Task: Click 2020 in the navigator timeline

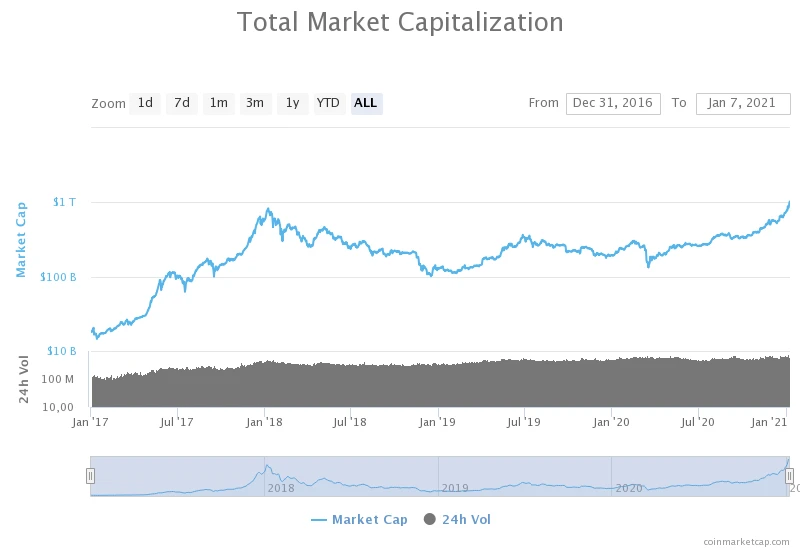Action: (629, 488)
